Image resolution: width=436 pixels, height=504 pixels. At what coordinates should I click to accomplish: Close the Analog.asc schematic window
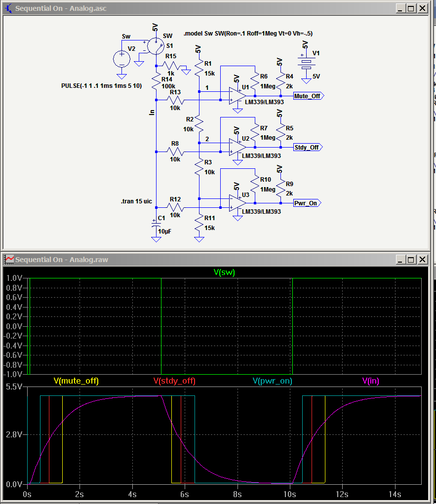(423, 9)
